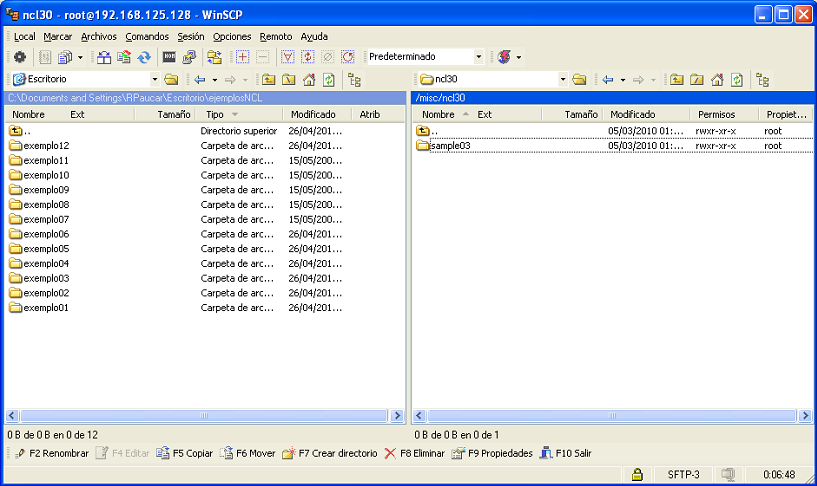Open the Opciones menu
817x486 pixels.
232,36
